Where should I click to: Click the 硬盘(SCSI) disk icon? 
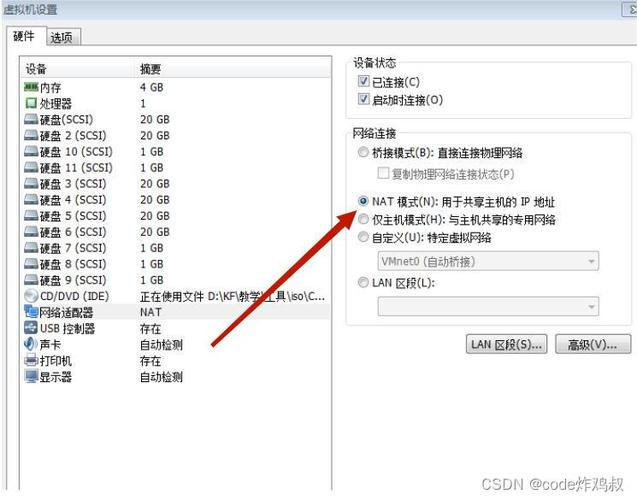point(31,119)
